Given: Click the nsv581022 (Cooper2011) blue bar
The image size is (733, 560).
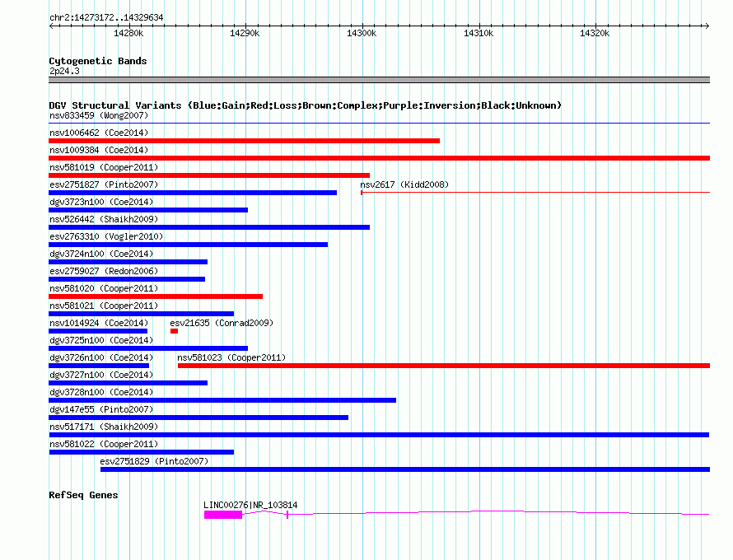Looking at the screenshot, I should coord(141,452).
